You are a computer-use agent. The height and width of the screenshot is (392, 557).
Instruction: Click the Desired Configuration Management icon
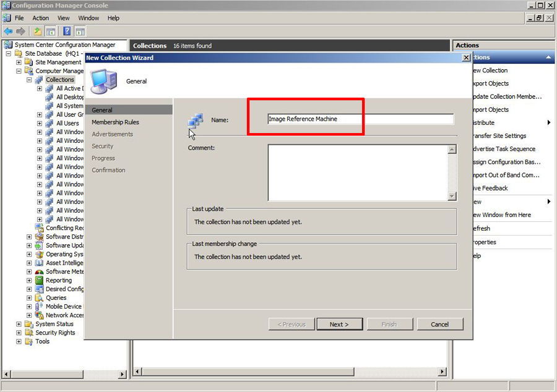tap(39, 289)
